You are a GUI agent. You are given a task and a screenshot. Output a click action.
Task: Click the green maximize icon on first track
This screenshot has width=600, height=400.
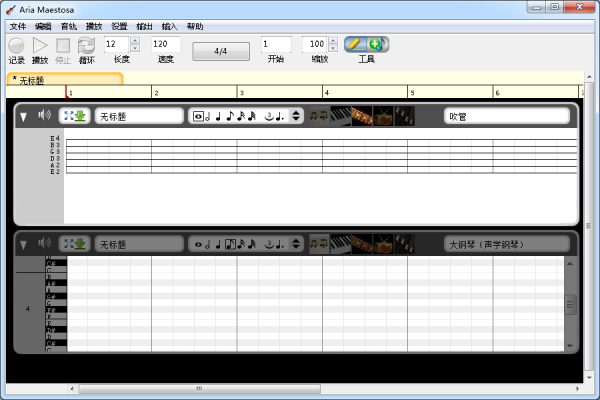pos(74,116)
